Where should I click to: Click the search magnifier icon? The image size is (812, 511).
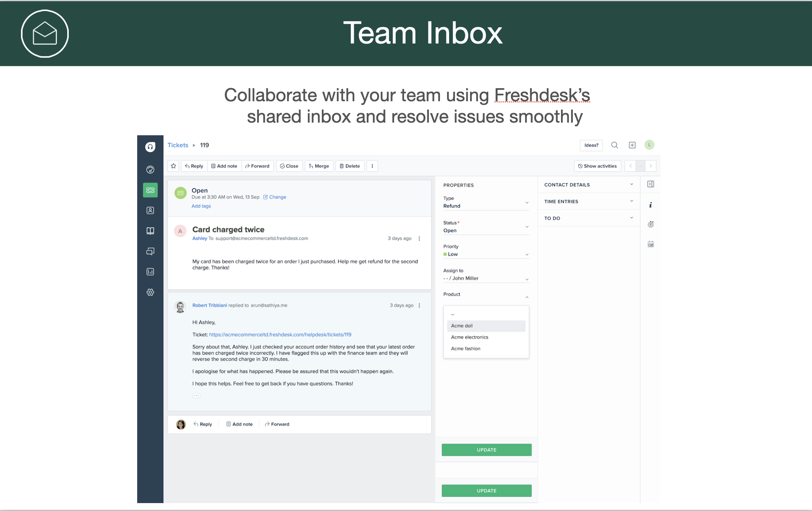[x=615, y=145]
